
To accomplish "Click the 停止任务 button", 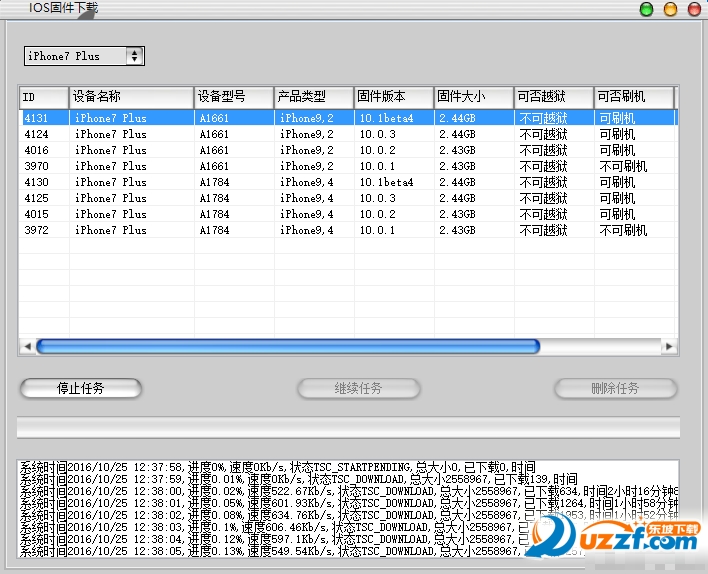I will point(81,388).
